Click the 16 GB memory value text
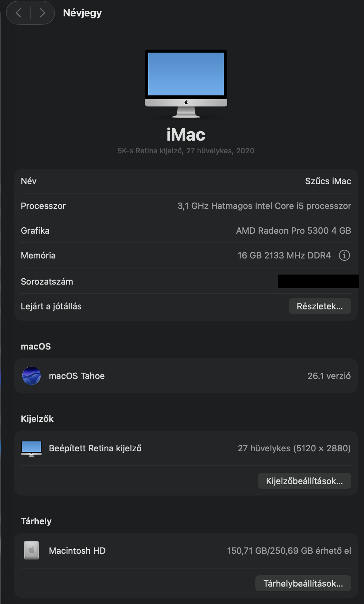This screenshot has height=604, width=364. click(x=284, y=255)
